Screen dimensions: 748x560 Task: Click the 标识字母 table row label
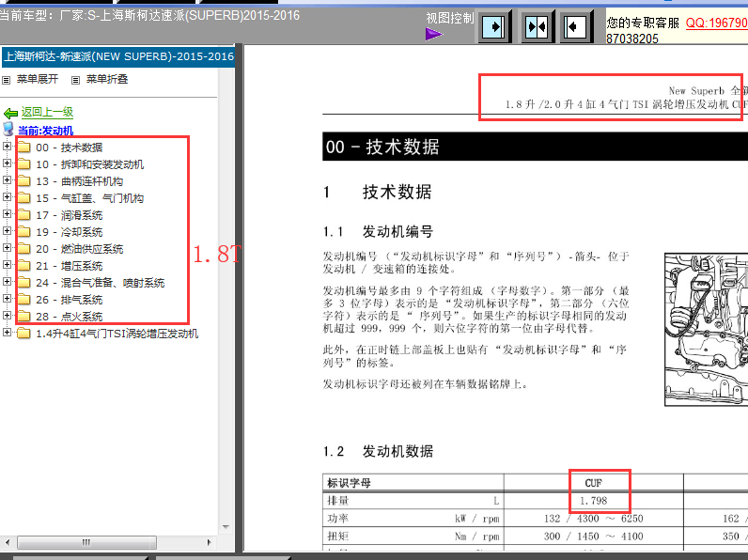click(x=349, y=483)
